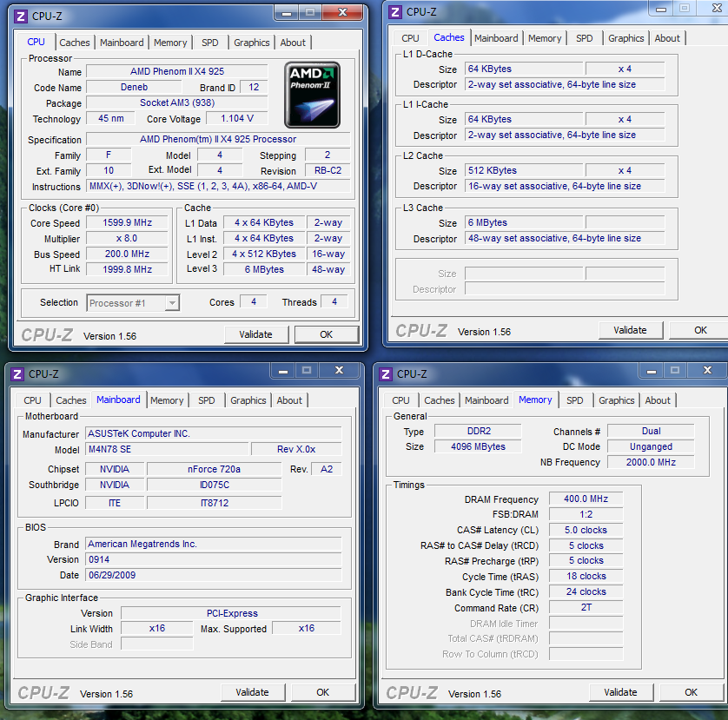The width and height of the screenshot is (728, 720).
Task: Click the 'M4N78 SE' model field
Action: (167, 449)
